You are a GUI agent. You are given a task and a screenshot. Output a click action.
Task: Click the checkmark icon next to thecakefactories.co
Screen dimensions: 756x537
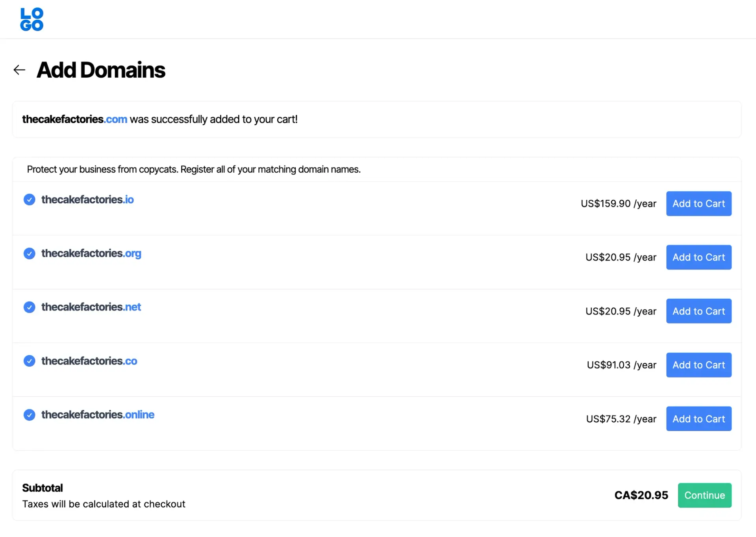pyautogui.click(x=30, y=361)
